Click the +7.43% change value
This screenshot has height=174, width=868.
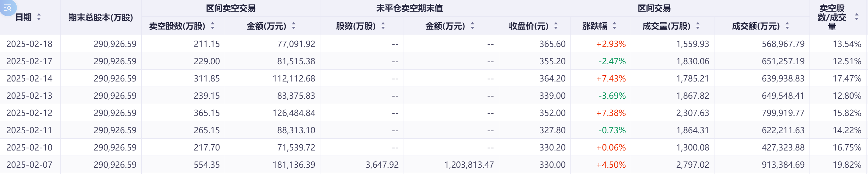(x=611, y=79)
